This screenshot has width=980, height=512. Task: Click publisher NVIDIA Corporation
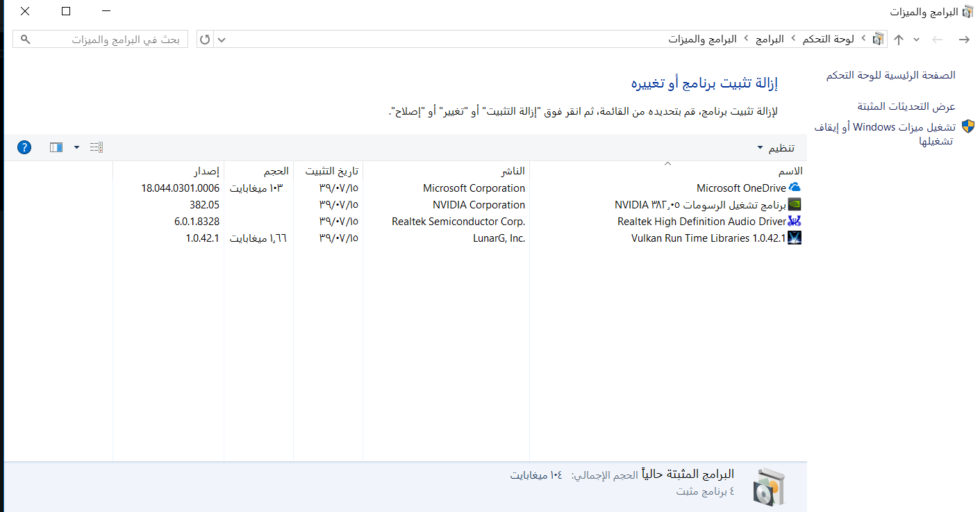point(479,204)
